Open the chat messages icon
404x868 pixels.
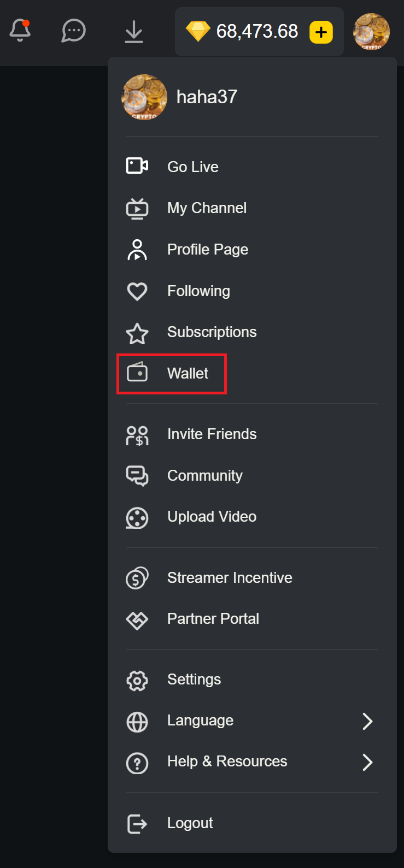[x=73, y=31]
